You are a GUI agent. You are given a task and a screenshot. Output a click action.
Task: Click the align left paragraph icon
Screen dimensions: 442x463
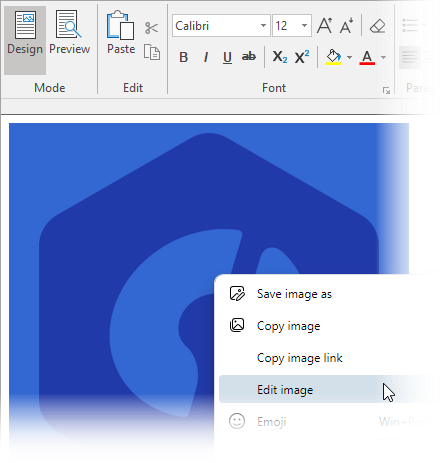(x=410, y=57)
